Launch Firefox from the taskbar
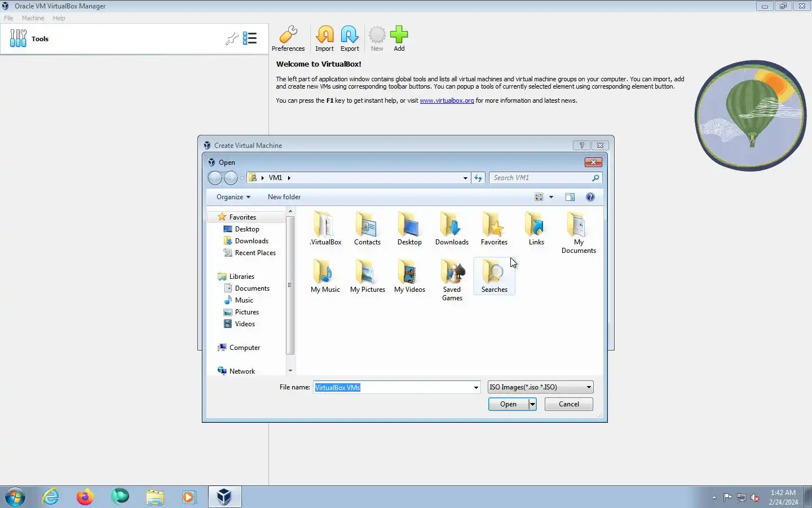This screenshot has width=812, height=508. click(x=85, y=497)
